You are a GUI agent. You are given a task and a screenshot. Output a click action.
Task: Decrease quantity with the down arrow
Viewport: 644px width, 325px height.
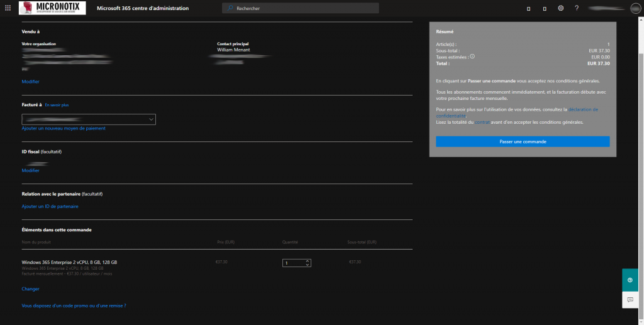coord(307,265)
